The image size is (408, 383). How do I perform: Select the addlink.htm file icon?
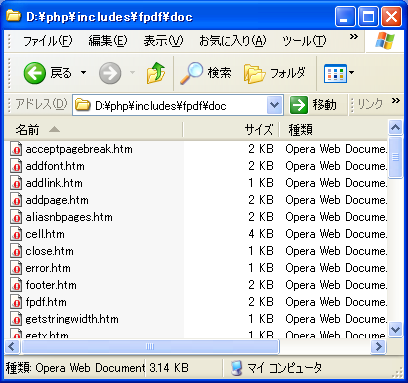tap(16, 183)
